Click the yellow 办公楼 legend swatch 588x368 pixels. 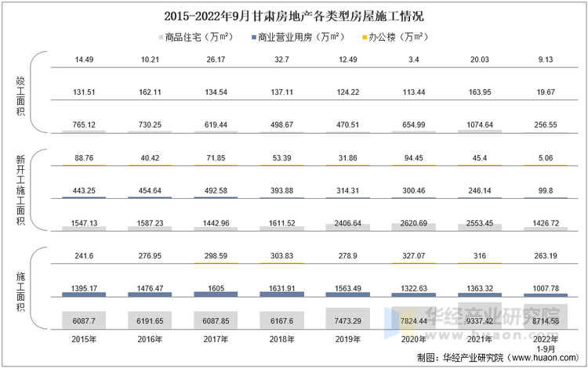[365, 38]
